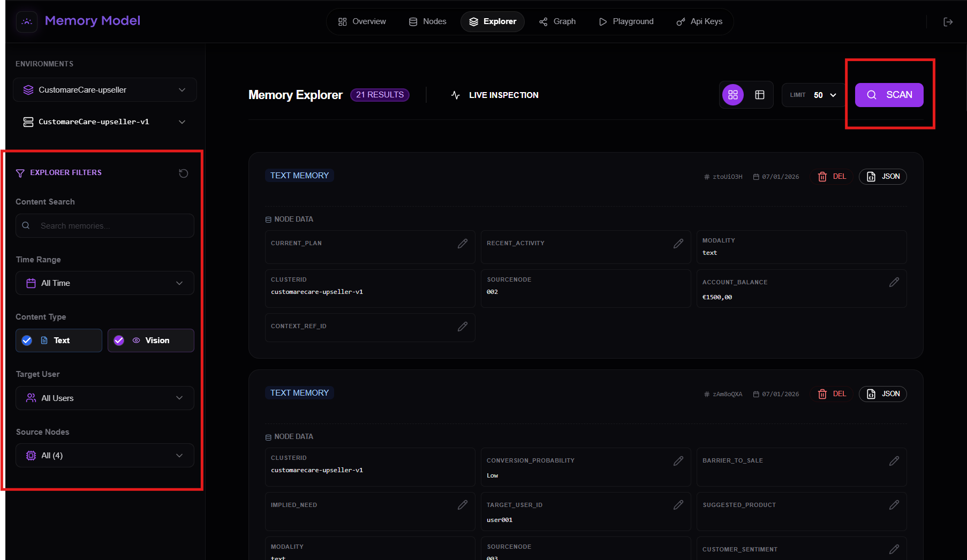Click the Live Inspection pulse icon

tap(456, 95)
